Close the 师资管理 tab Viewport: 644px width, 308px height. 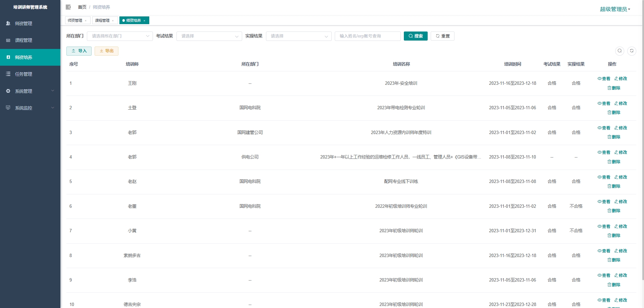click(86, 21)
